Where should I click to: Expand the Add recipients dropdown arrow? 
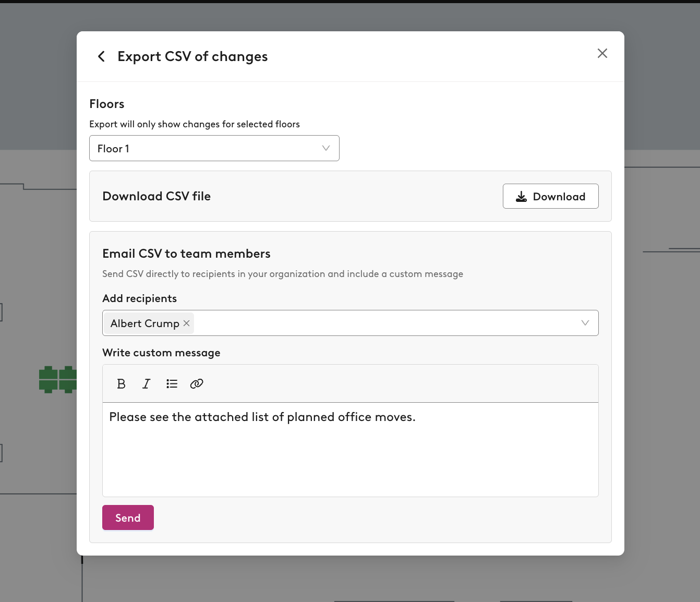tap(585, 323)
